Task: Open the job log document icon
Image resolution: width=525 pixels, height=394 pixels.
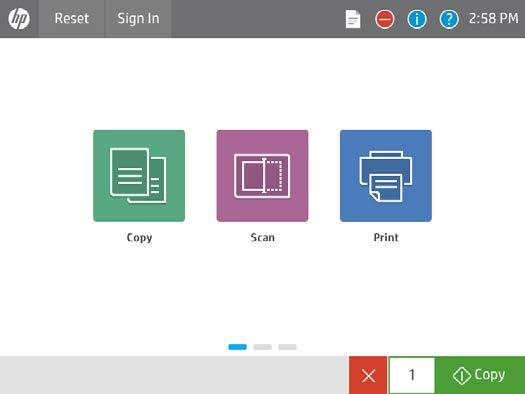Action: click(x=353, y=19)
